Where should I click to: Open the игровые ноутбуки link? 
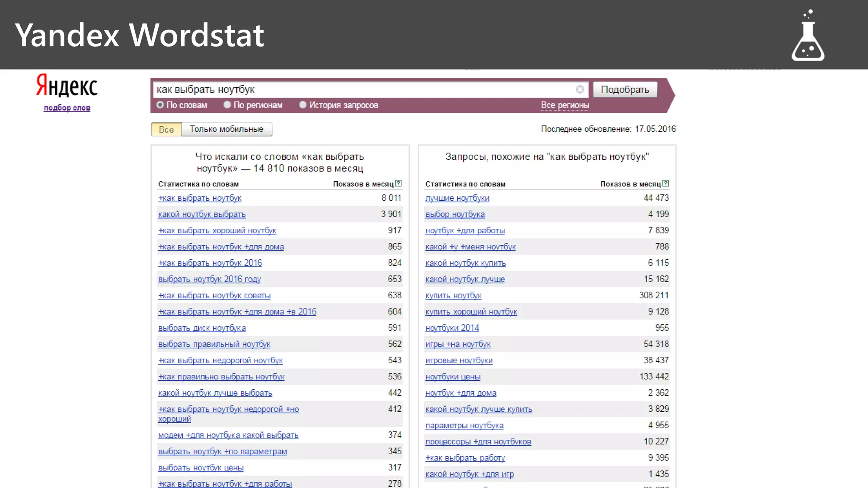tap(459, 360)
